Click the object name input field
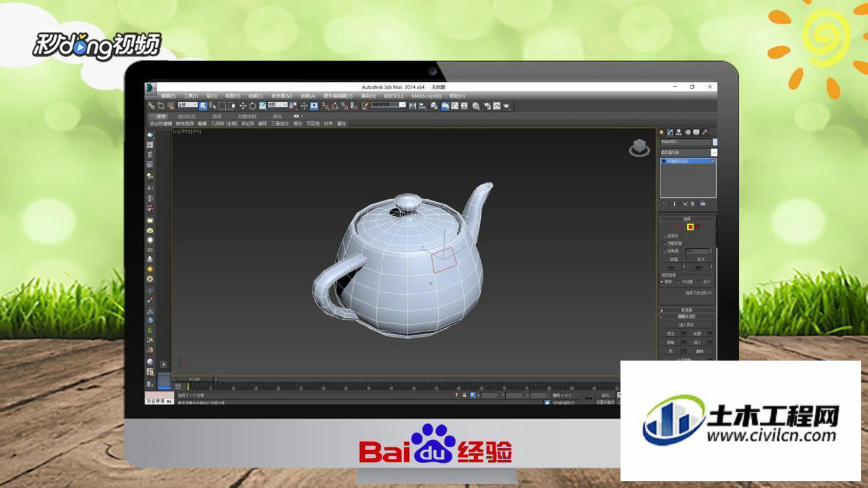 coord(686,141)
